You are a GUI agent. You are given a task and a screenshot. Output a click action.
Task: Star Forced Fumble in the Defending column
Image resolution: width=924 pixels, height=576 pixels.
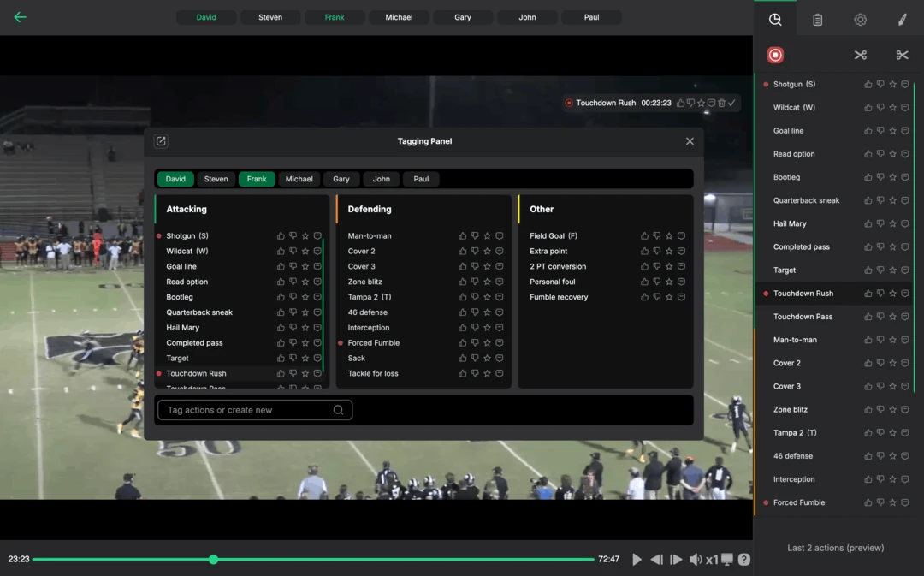click(x=488, y=342)
